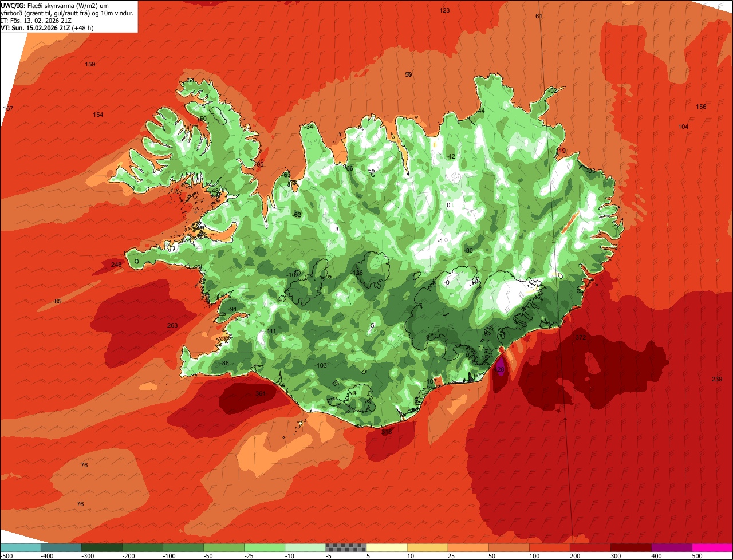Image resolution: width=733 pixels, height=560 pixels.
Task: Click the "156" value in the northeast sea
Action: pyautogui.click(x=701, y=107)
